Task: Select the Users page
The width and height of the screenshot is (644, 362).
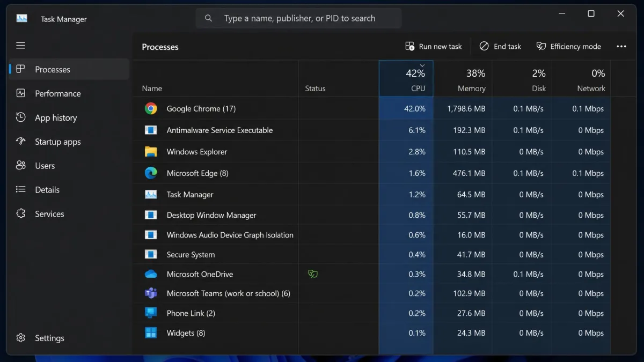Action: (69, 166)
